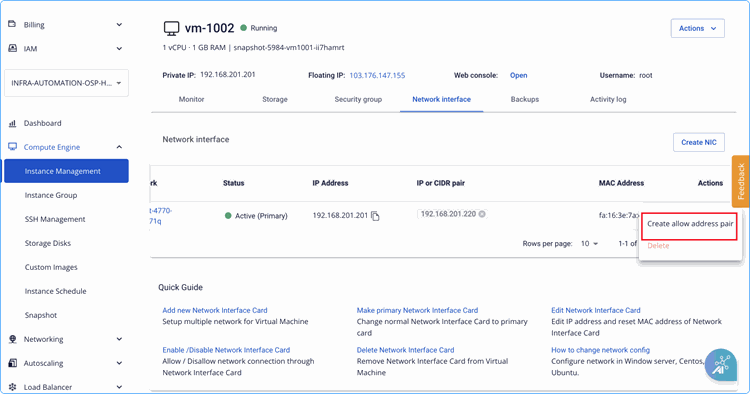The width and height of the screenshot is (750, 394).
Task: Remove the 192.168.201.220 address pair chip
Action: point(482,214)
